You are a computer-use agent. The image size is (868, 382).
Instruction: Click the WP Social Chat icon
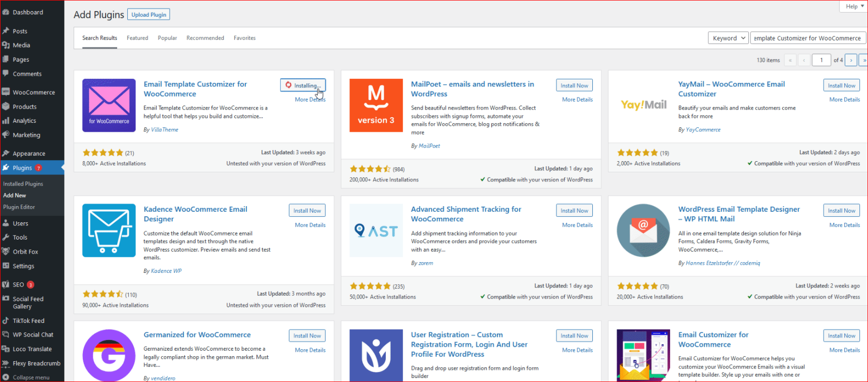coord(6,335)
